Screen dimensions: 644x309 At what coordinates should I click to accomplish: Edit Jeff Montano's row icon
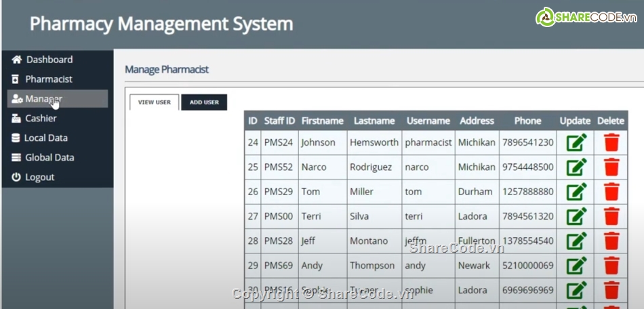click(x=577, y=241)
